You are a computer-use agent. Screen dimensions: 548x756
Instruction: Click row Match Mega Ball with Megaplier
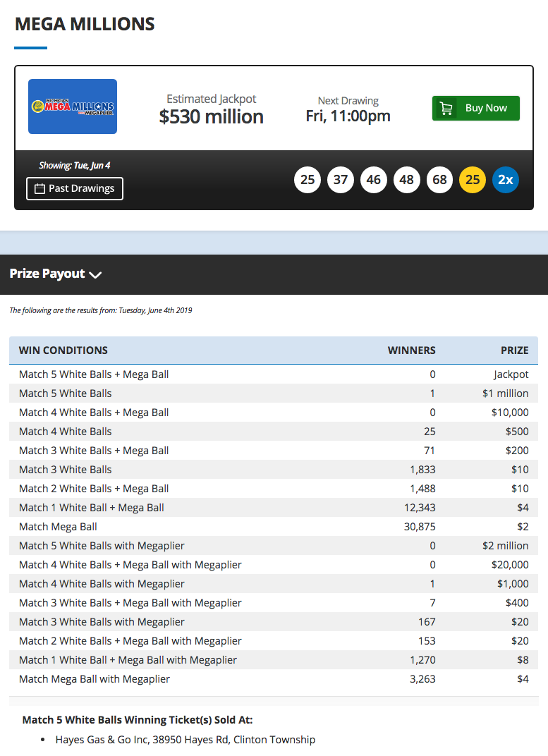274,679
